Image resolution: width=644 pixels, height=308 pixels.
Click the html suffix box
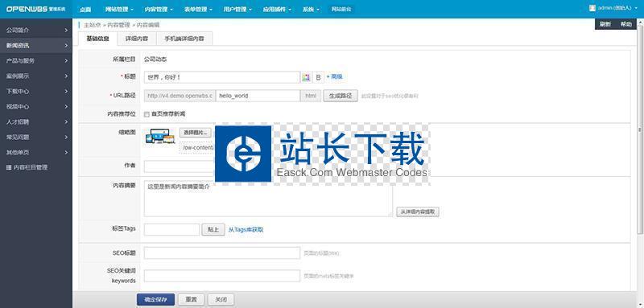[311, 96]
